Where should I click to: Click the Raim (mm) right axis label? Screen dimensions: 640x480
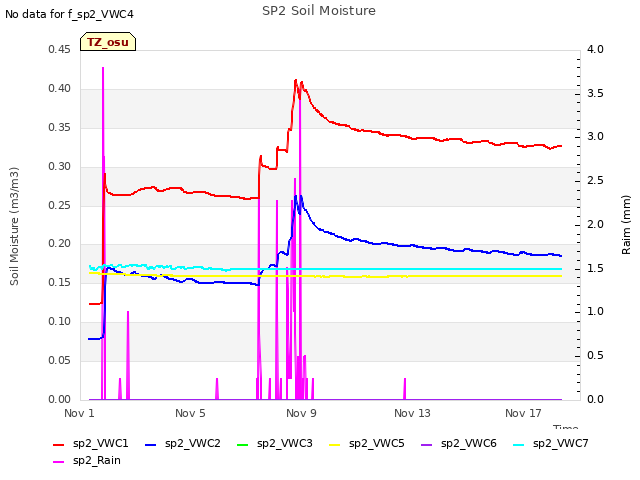coord(626,225)
